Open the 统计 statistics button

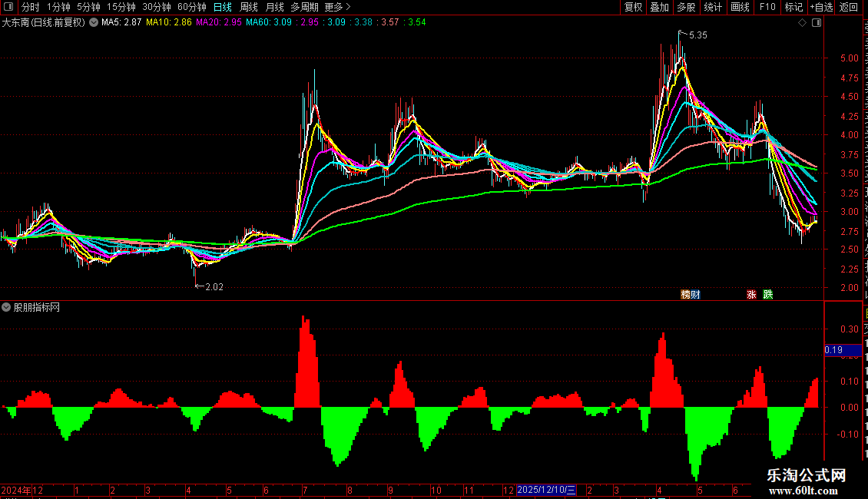coord(712,7)
